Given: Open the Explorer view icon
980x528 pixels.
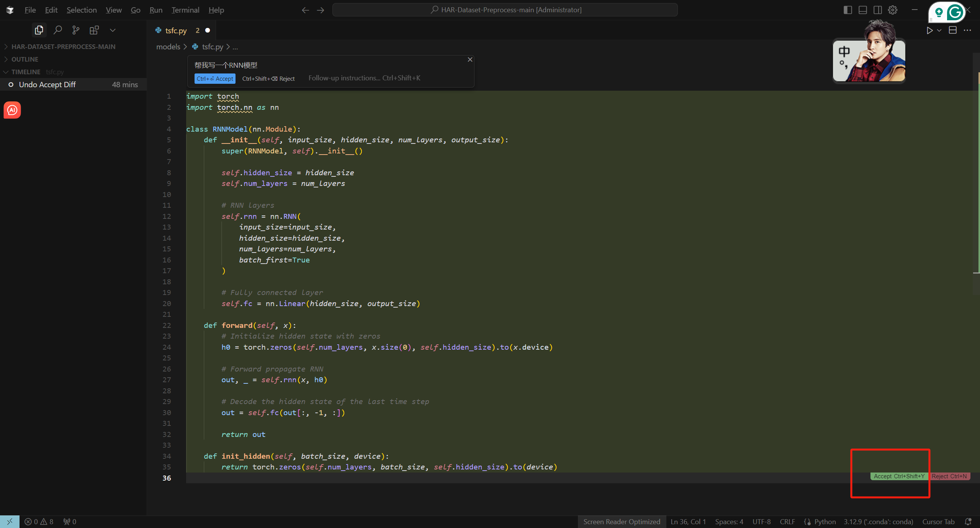Looking at the screenshot, I should point(39,30).
